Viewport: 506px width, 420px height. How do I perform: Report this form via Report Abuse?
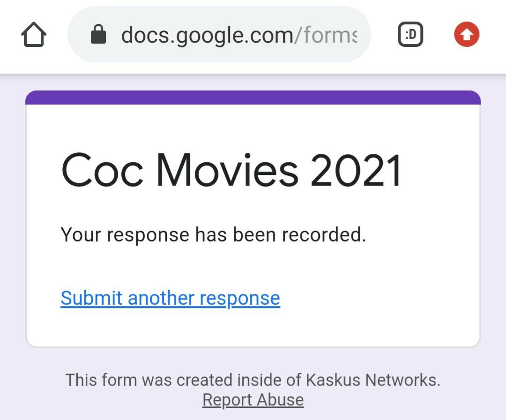pos(253,400)
